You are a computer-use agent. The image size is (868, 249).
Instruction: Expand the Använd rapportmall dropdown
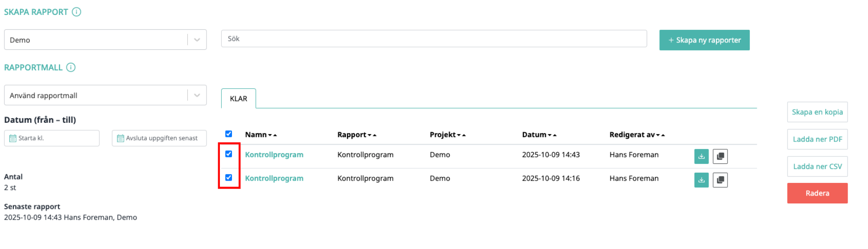(105, 95)
